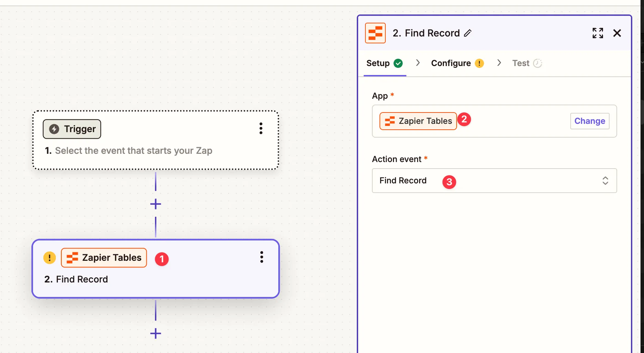Select the Trigger badge button
This screenshot has height=353, width=644.
pos(72,129)
